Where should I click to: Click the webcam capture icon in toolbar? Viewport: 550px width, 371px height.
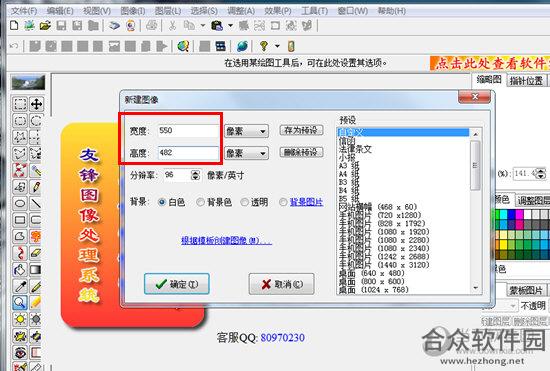pos(130,26)
